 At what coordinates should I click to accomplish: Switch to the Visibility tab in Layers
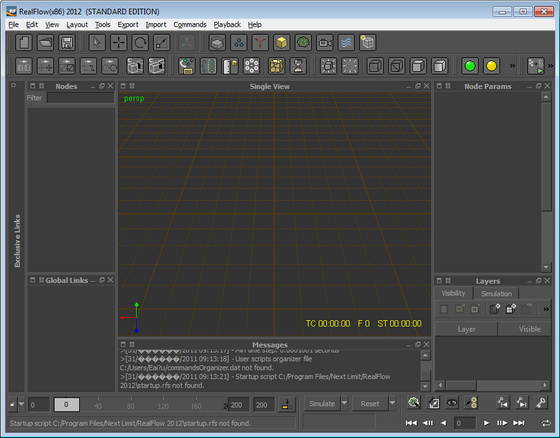point(453,293)
